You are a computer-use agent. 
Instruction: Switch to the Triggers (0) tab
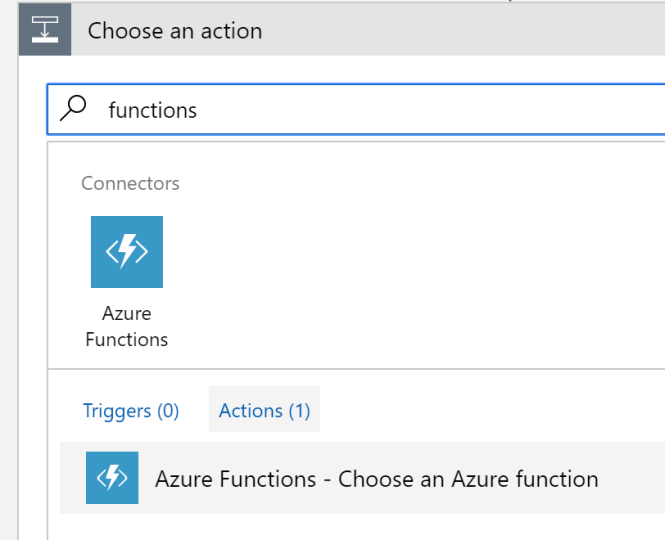pos(131,411)
